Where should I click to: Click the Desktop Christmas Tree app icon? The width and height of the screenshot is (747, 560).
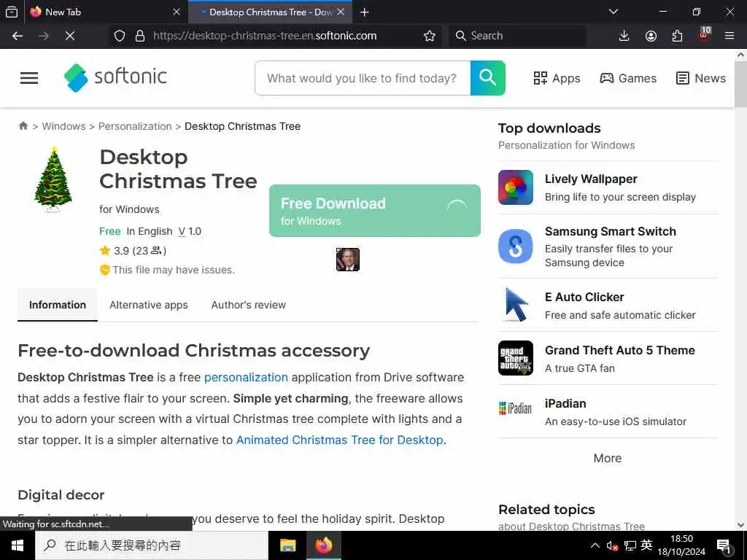53,179
